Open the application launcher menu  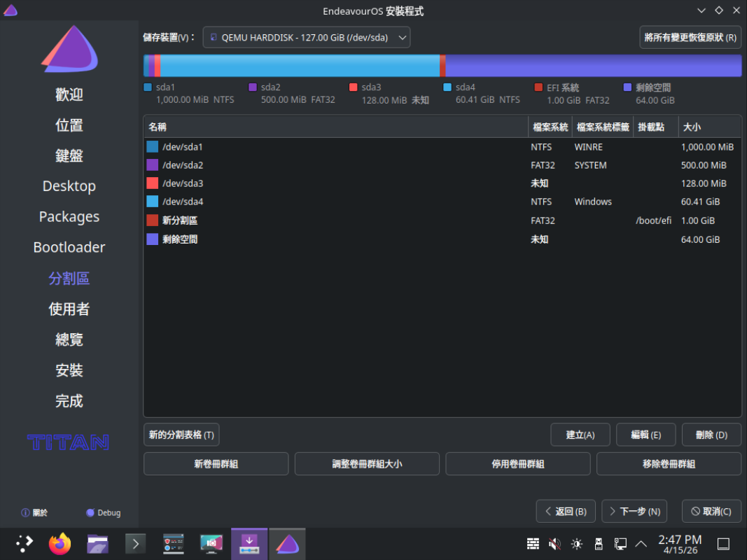(x=24, y=544)
